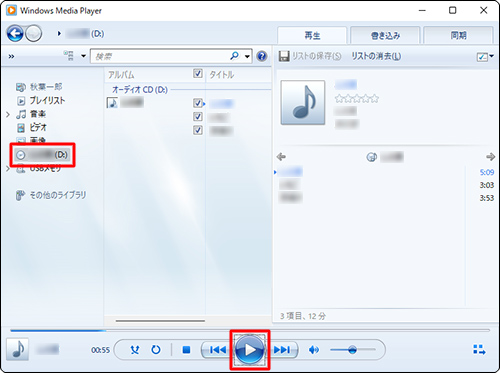500x373 pixels.
Task: Switch to Now Playing mode
Action: [x=479, y=350]
